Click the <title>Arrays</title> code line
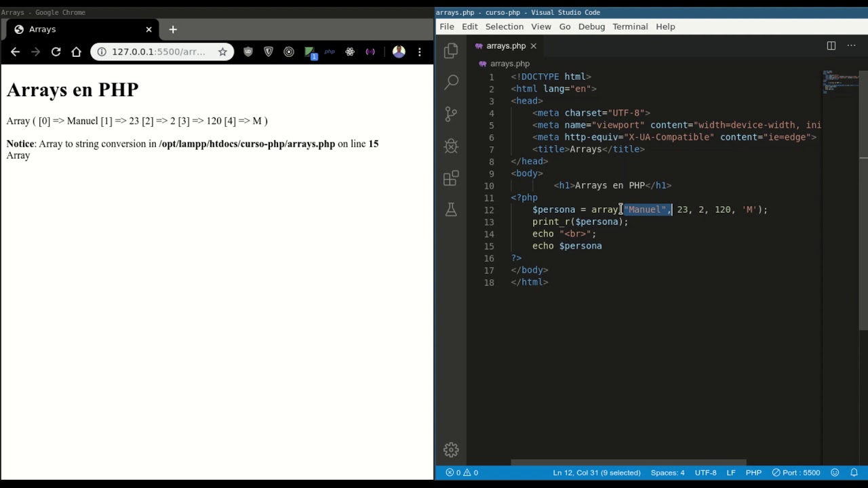Screen dimensions: 868x488 [x=589, y=149]
